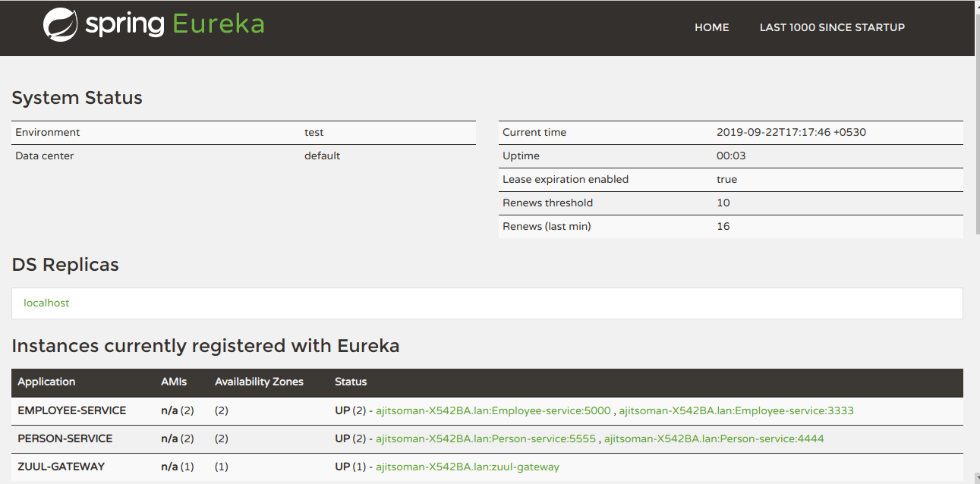Select the Current time label

(x=534, y=132)
